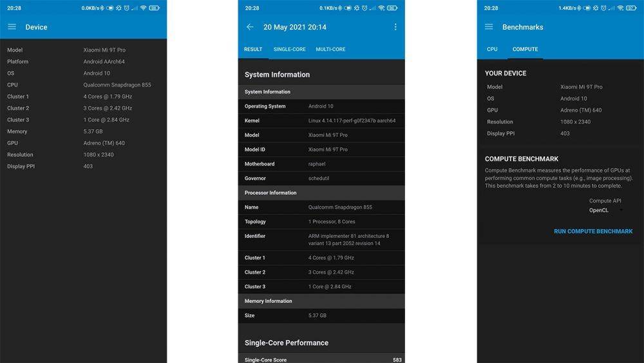
Task: Switch to the MULTI-CORE tab
Action: click(x=330, y=50)
